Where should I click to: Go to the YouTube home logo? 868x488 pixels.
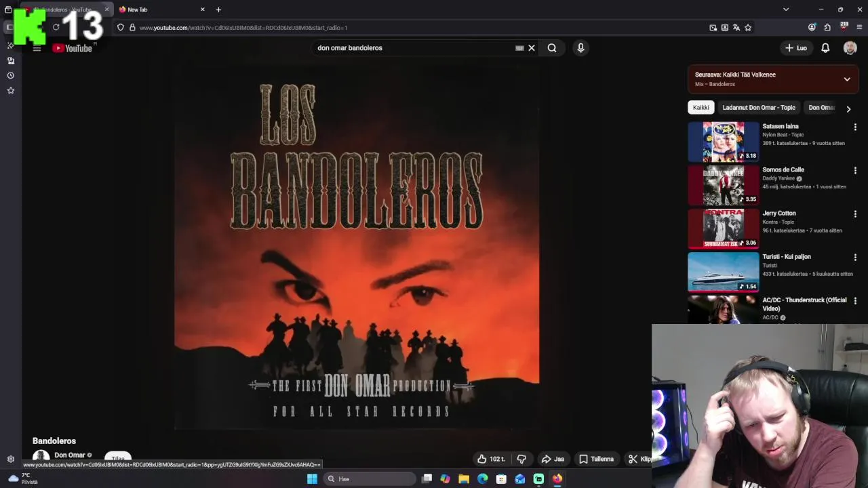point(73,48)
